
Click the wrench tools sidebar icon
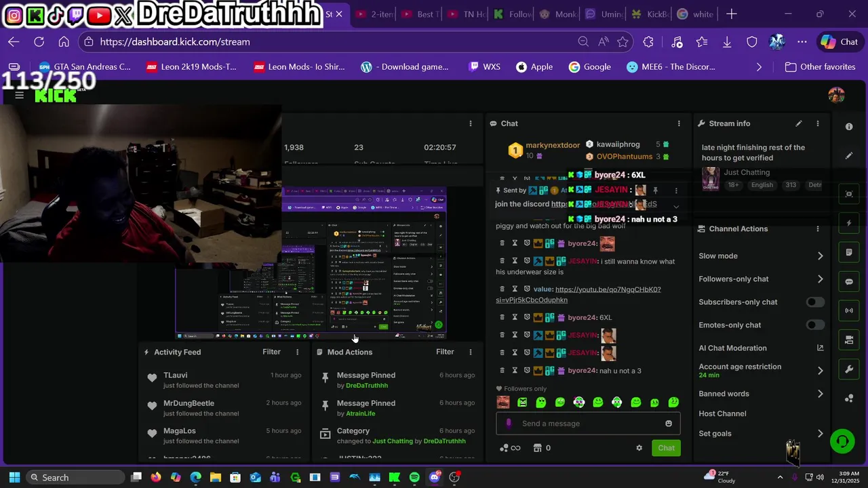(849, 369)
